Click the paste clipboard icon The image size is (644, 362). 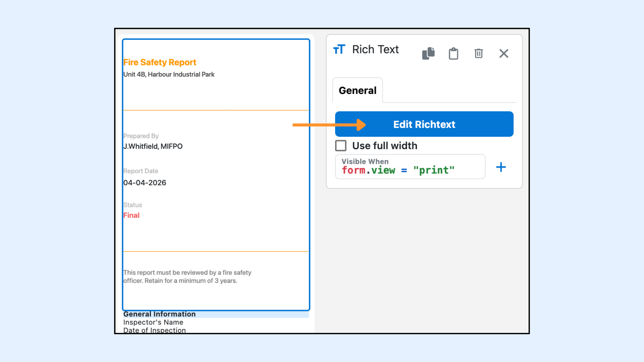pos(453,53)
